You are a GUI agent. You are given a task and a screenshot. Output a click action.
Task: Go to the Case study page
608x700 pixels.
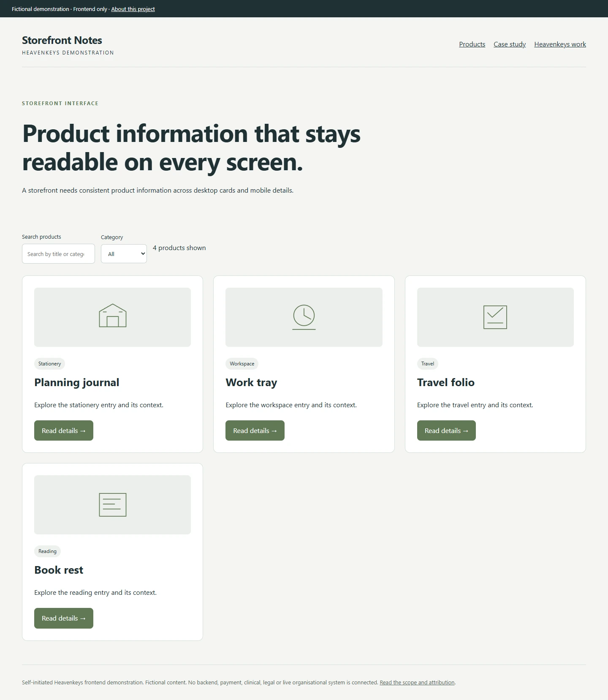point(510,44)
